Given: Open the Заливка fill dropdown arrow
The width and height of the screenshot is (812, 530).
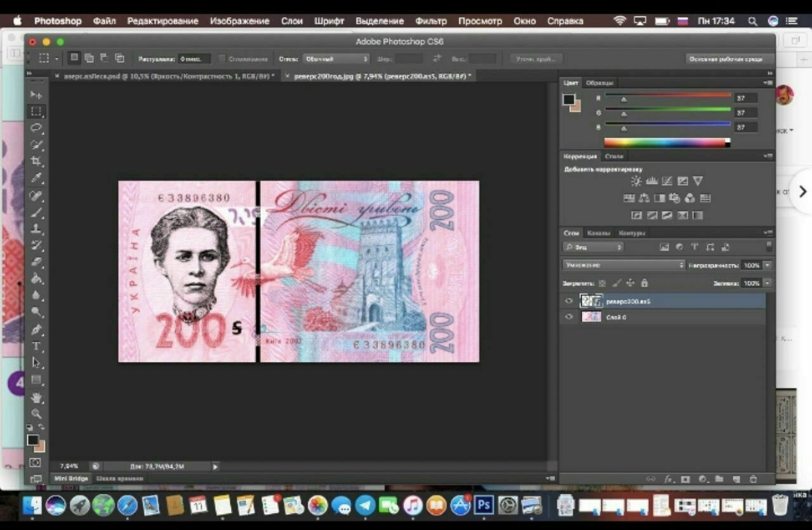Looking at the screenshot, I should point(768,283).
